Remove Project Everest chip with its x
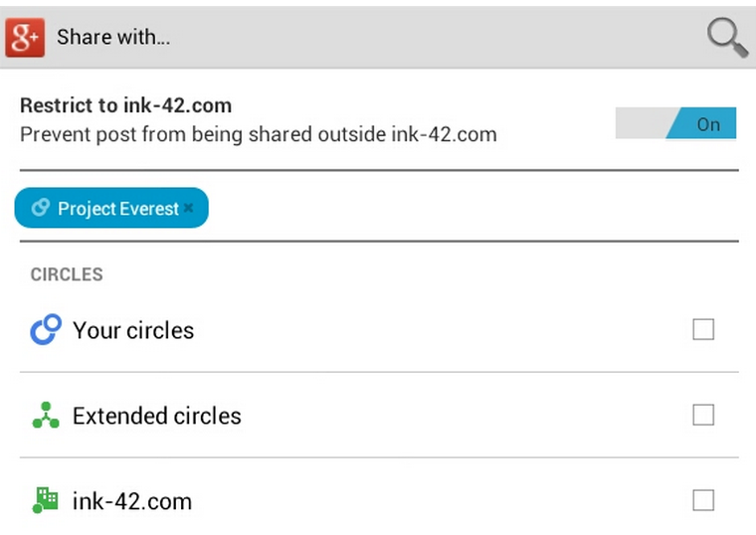Image resolution: width=756 pixels, height=535 pixels. pos(189,208)
